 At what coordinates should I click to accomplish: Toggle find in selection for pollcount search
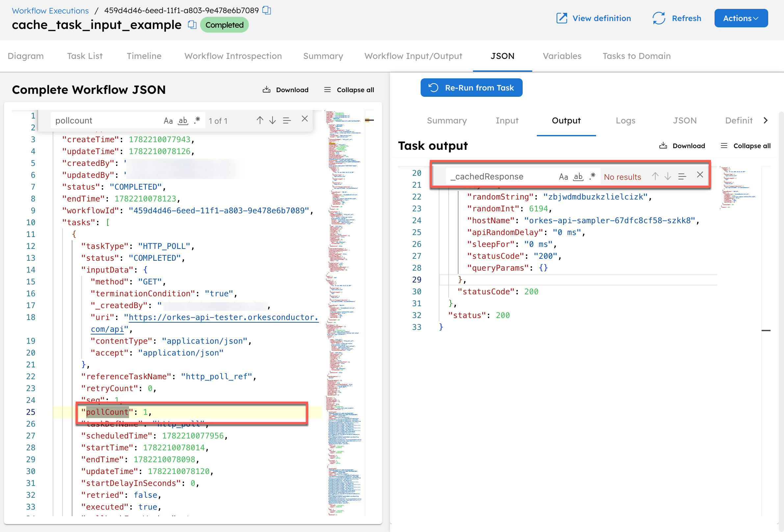pyautogui.click(x=287, y=120)
